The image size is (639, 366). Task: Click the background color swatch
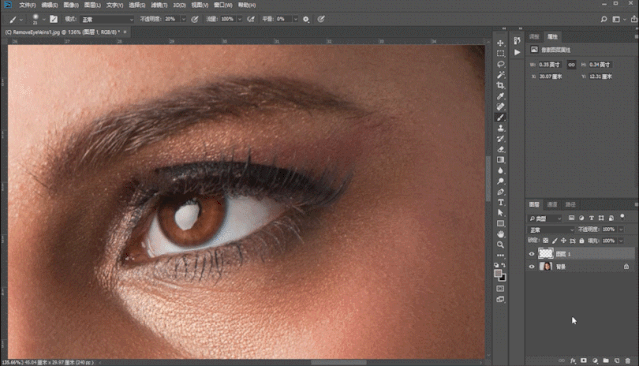[x=503, y=278]
